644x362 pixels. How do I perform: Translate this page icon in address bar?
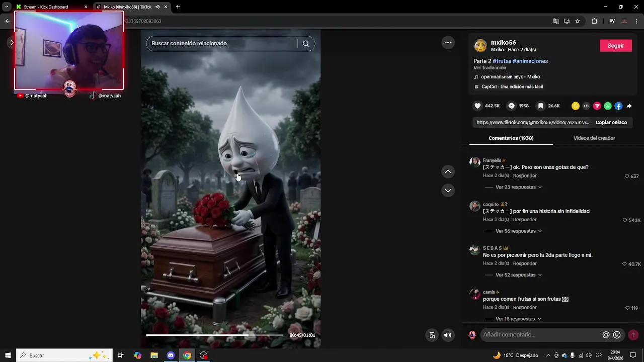tap(556, 21)
